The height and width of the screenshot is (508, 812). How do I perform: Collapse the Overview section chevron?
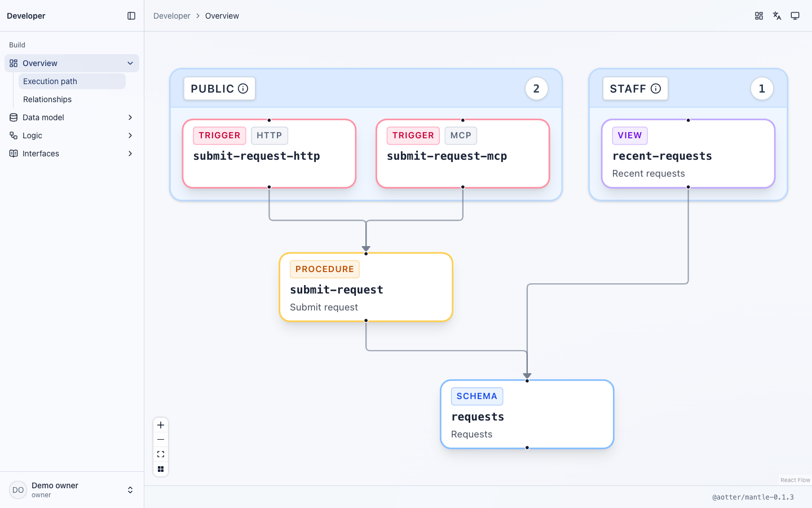click(x=130, y=63)
